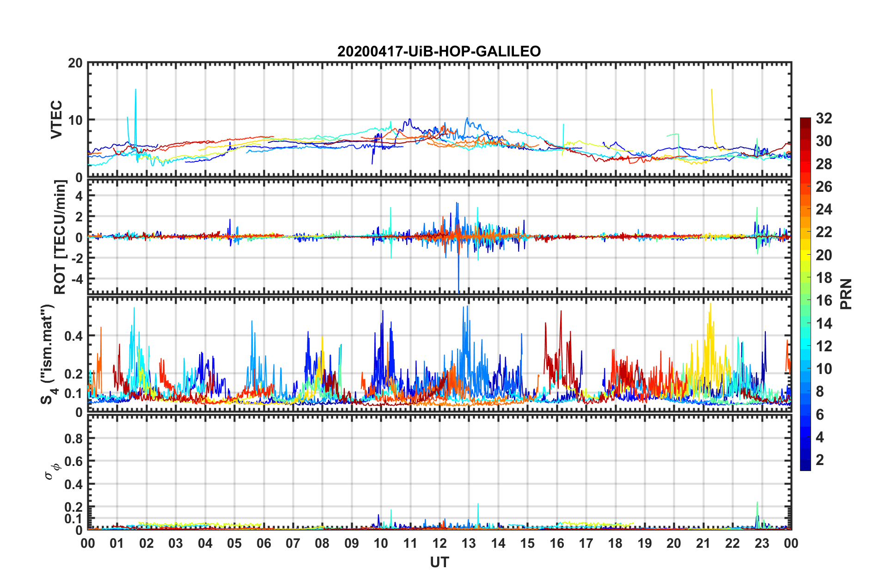Click inside the sigma-phi plot panel
This screenshot has height=588, width=879.
[x=439, y=472]
